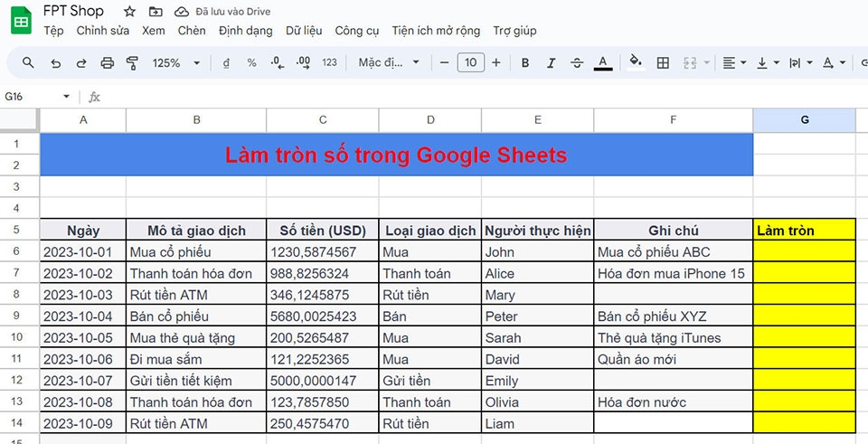Open the 123 number formats

pyautogui.click(x=329, y=62)
